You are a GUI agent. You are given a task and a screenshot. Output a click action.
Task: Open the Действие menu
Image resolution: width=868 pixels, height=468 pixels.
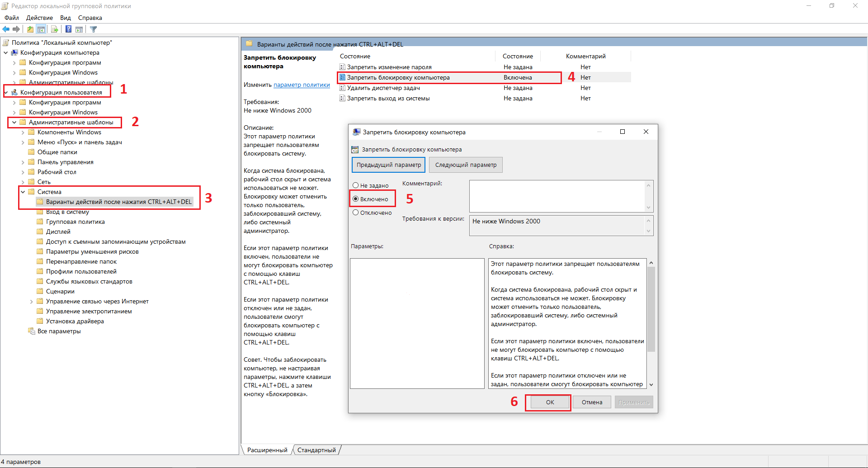pyautogui.click(x=39, y=18)
